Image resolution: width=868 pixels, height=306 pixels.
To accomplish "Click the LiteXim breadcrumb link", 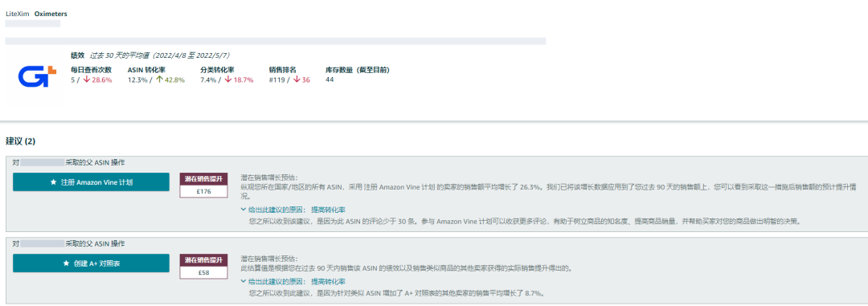I will (x=17, y=14).
